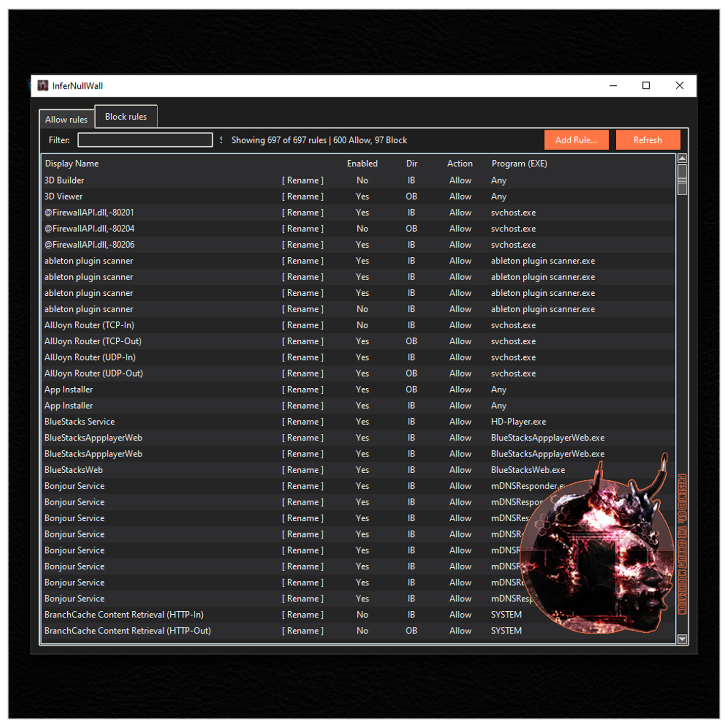Maximize the InferNullWall window
The width and height of the screenshot is (728, 728).
(x=646, y=86)
